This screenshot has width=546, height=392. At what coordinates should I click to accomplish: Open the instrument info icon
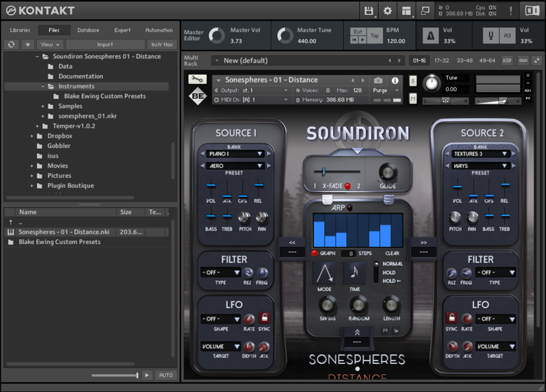pos(394,80)
